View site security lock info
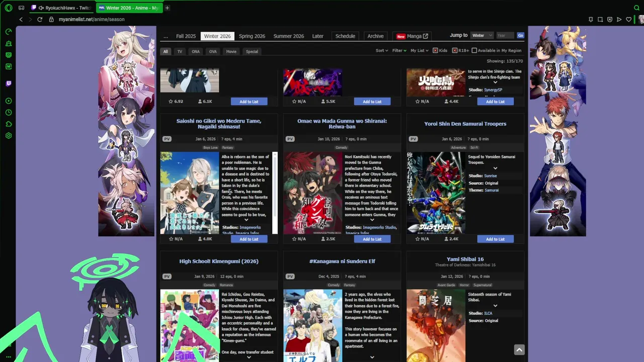The height and width of the screenshot is (362, 644). [51, 19]
